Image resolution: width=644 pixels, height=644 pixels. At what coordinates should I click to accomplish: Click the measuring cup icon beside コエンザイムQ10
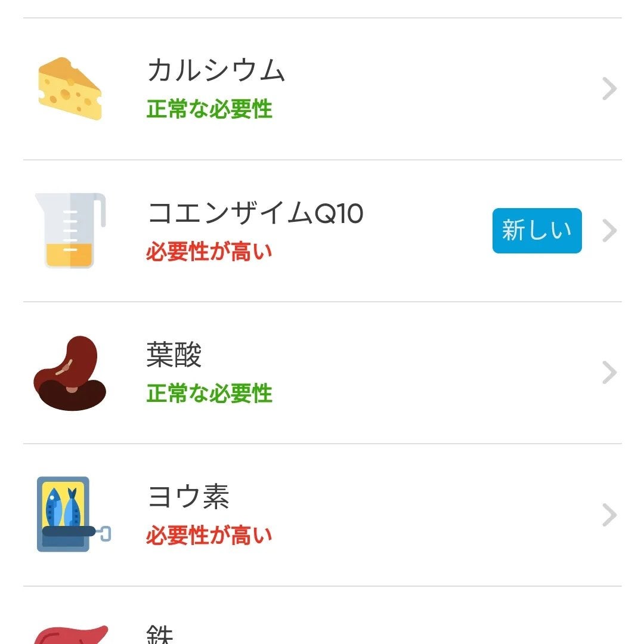[69, 230]
